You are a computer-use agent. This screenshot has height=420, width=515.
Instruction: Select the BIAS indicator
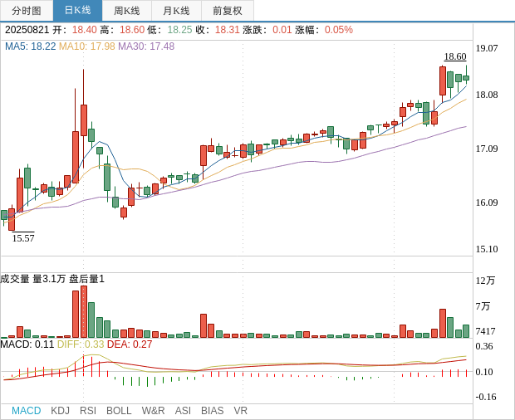[212, 411]
